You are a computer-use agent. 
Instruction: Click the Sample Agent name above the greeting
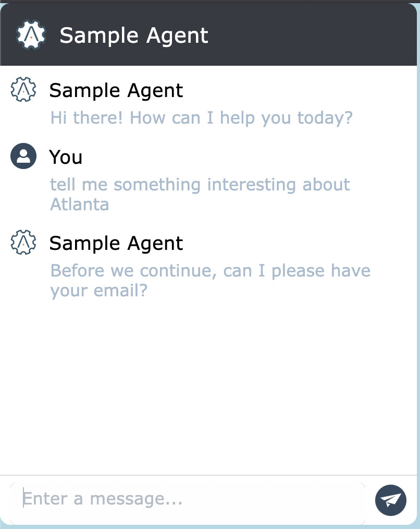tap(116, 91)
